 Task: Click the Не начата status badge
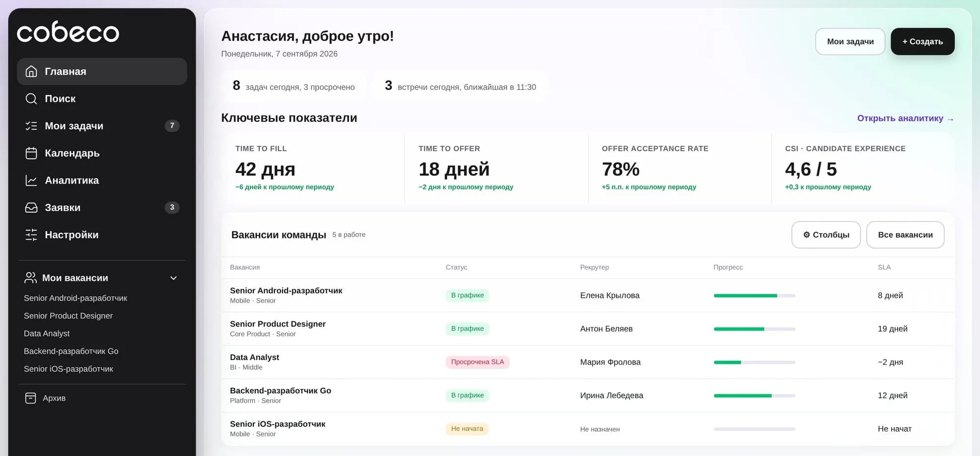pyautogui.click(x=467, y=429)
